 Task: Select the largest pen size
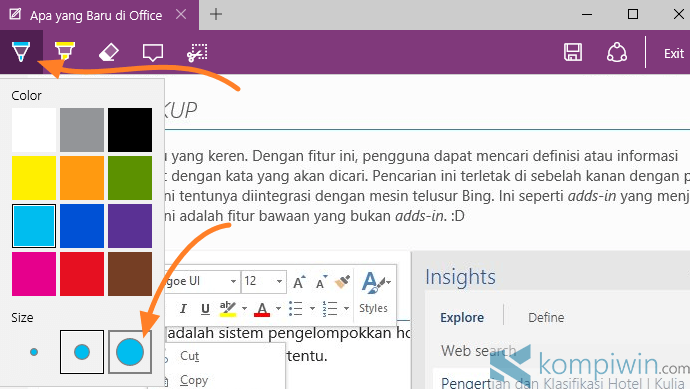click(x=130, y=352)
